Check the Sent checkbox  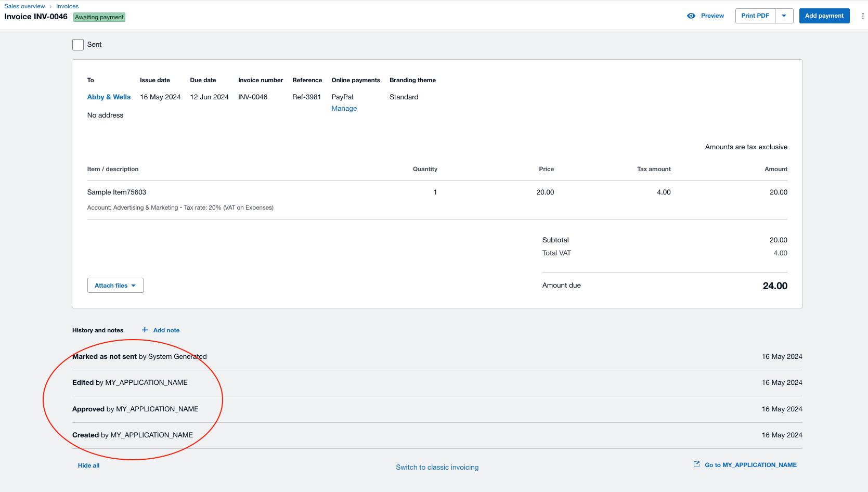[x=77, y=44]
